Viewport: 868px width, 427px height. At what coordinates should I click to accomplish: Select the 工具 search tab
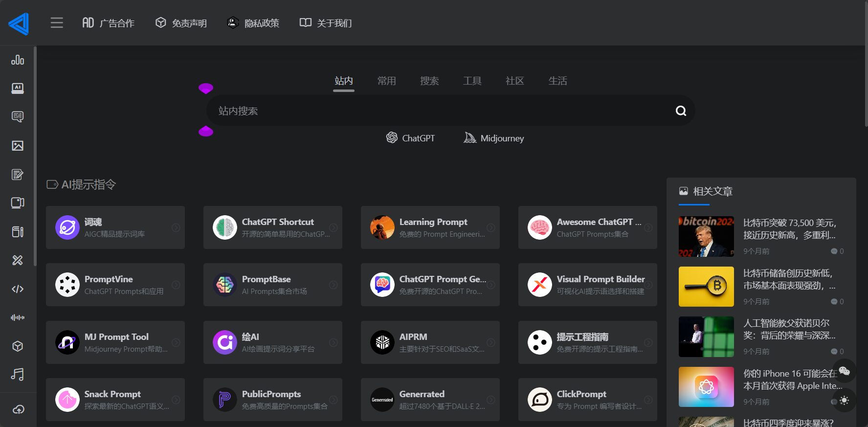click(472, 81)
